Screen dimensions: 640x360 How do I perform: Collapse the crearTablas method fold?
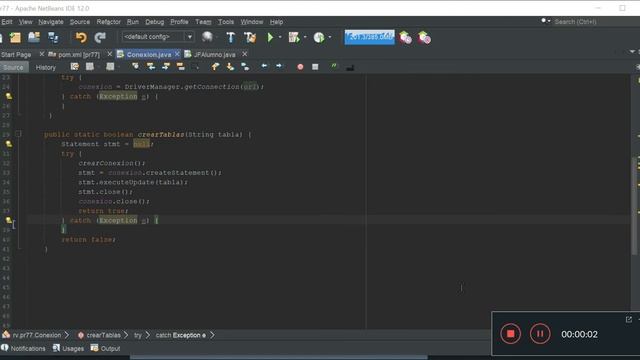18,134
